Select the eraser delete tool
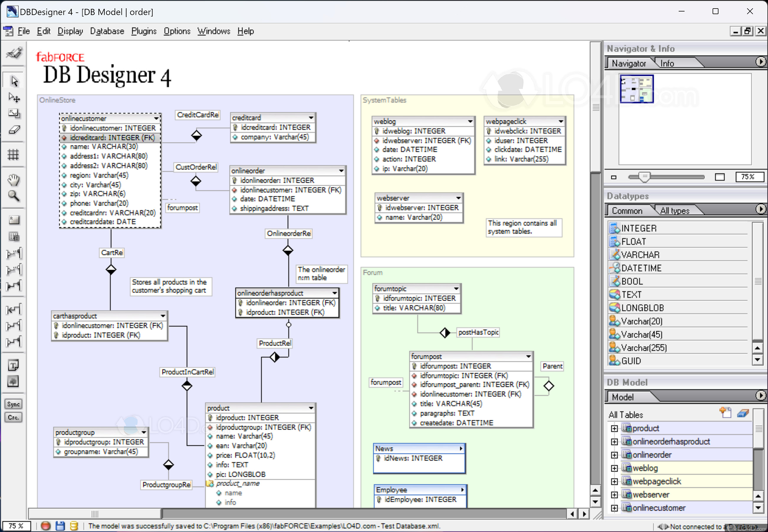The height and width of the screenshot is (532, 768). (x=14, y=130)
